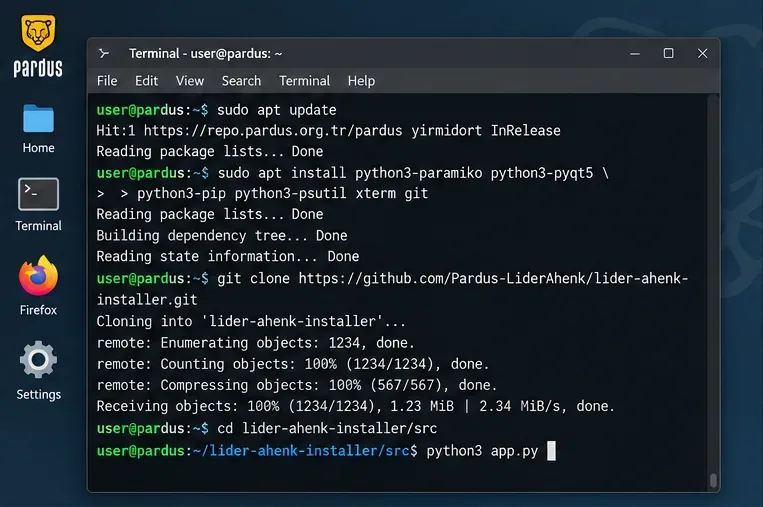Click the terminal prompt icon in title bar
This screenshot has width=763, height=507.
[x=104, y=54]
